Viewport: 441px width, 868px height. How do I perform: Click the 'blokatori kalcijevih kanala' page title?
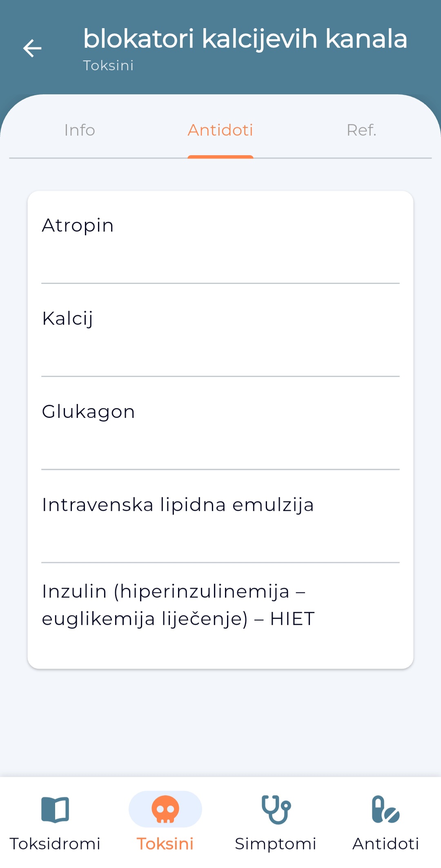tap(245, 39)
